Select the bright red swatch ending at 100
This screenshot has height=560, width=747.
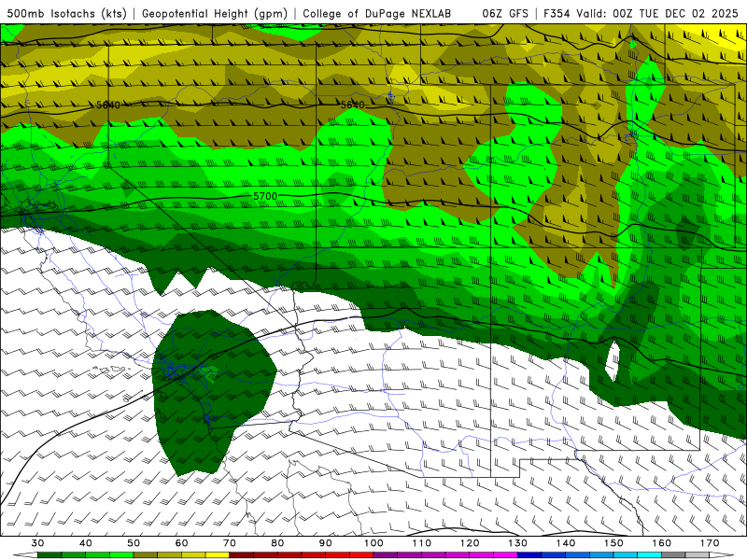pos(361,555)
